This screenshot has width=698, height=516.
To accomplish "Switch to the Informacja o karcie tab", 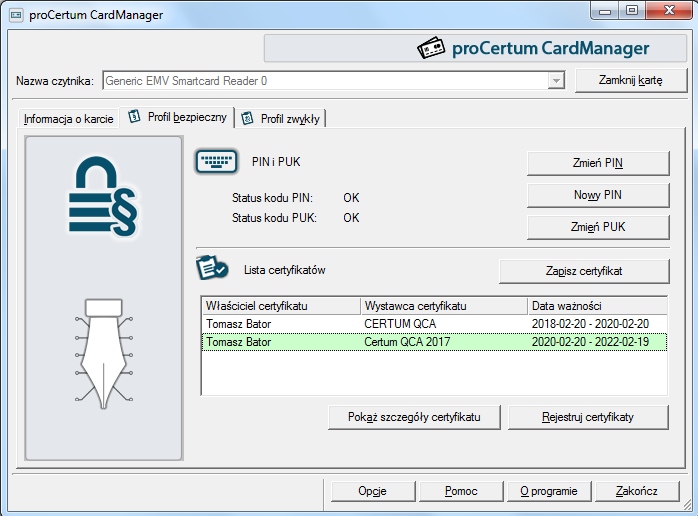I will 69,119.
